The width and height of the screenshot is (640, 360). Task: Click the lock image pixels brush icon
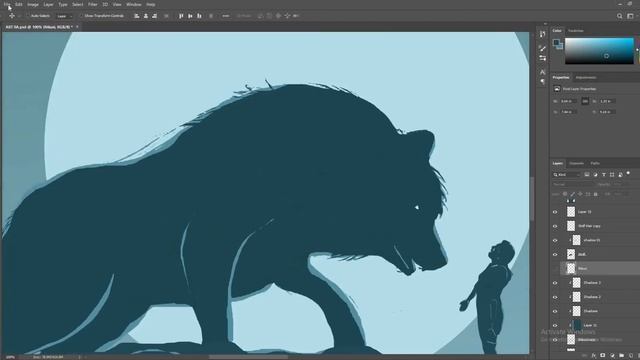pyautogui.click(x=573, y=194)
